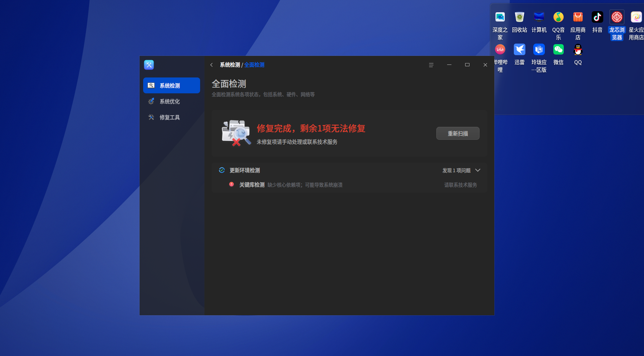Click 请联系技术服务 in the 关键库检测 row

(460, 185)
